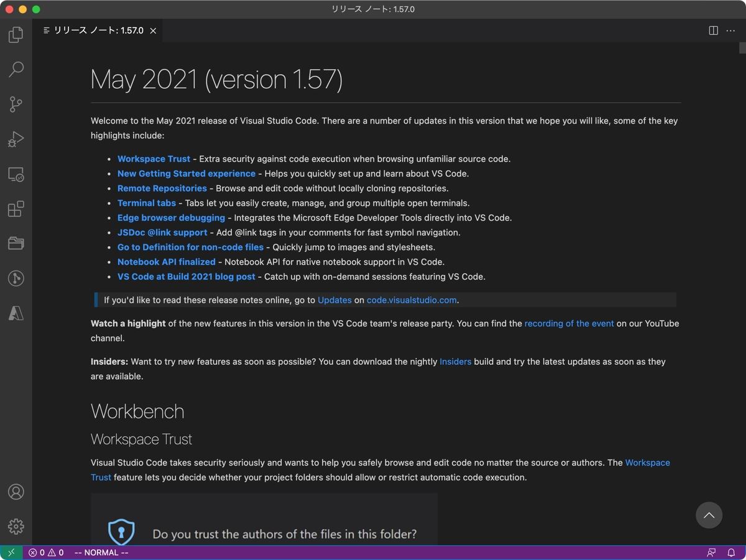Image resolution: width=746 pixels, height=560 pixels.
Task: Open Workspace Trust link in Workbench paragraph
Action: [380, 470]
